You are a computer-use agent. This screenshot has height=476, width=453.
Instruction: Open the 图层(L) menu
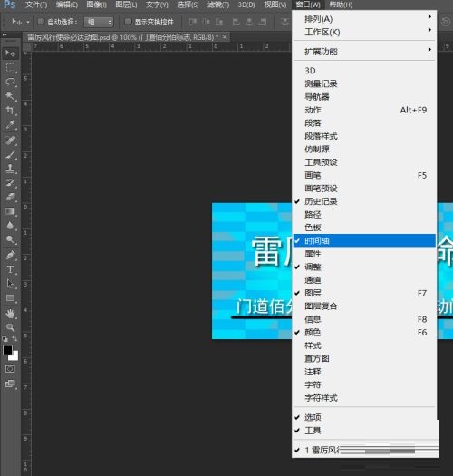126,5
